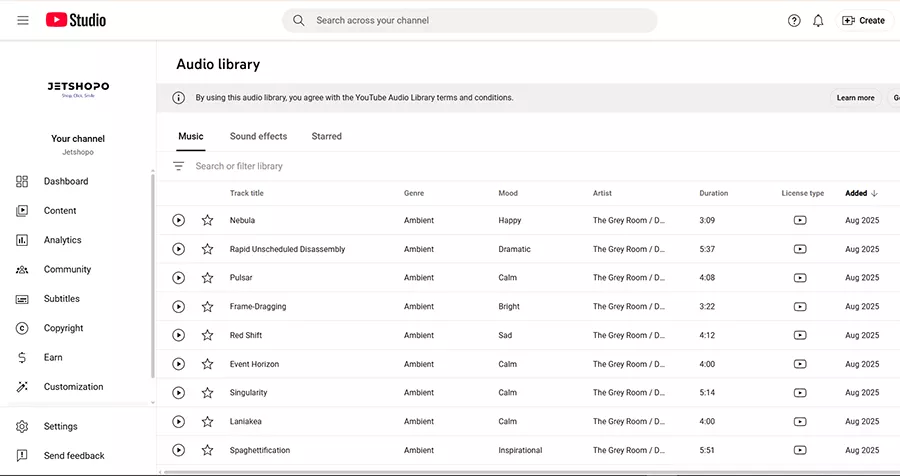The height and width of the screenshot is (476, 900).
Task: Star the Red Shift track
Action: pyautogui.click(x=207, y=335)
